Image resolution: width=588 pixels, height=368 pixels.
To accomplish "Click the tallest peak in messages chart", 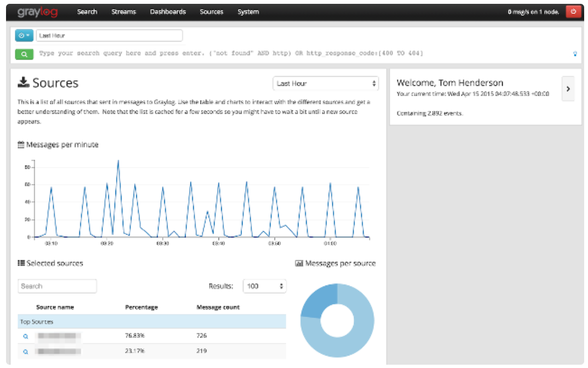I will click(x=118, y=162).
